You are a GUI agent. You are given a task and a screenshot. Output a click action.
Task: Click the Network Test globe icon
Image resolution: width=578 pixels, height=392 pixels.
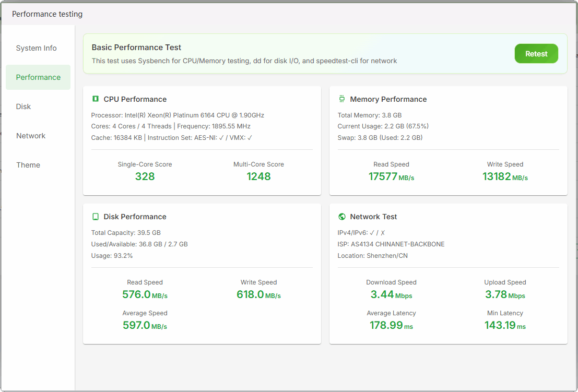[342, 217]
